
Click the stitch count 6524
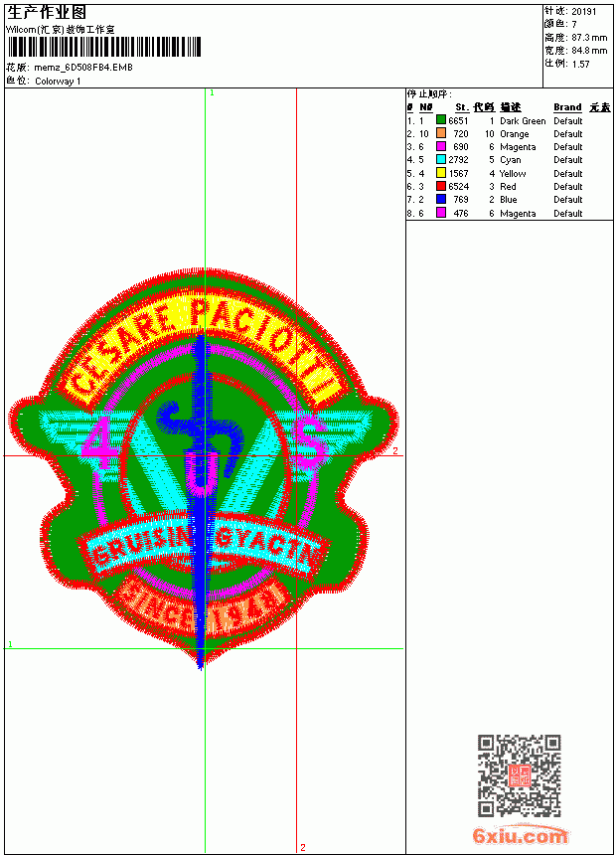coord(458,187)
